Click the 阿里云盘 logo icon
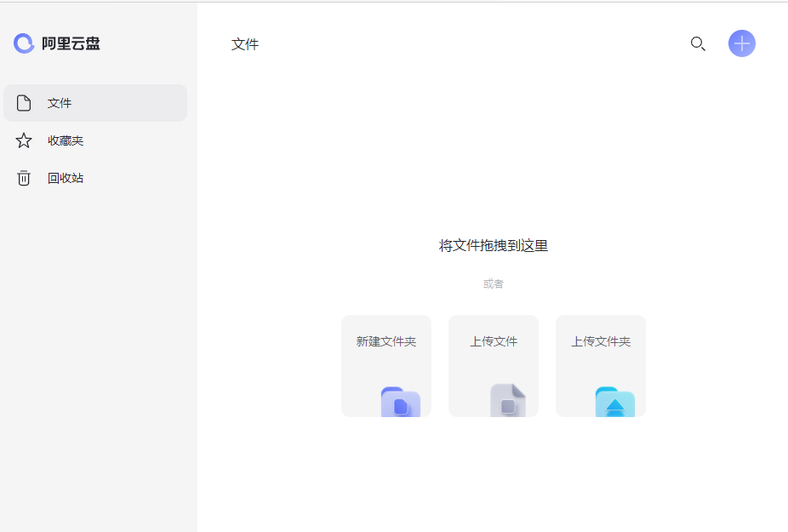The height and width of the screenshot is (532, 788). 24,43
